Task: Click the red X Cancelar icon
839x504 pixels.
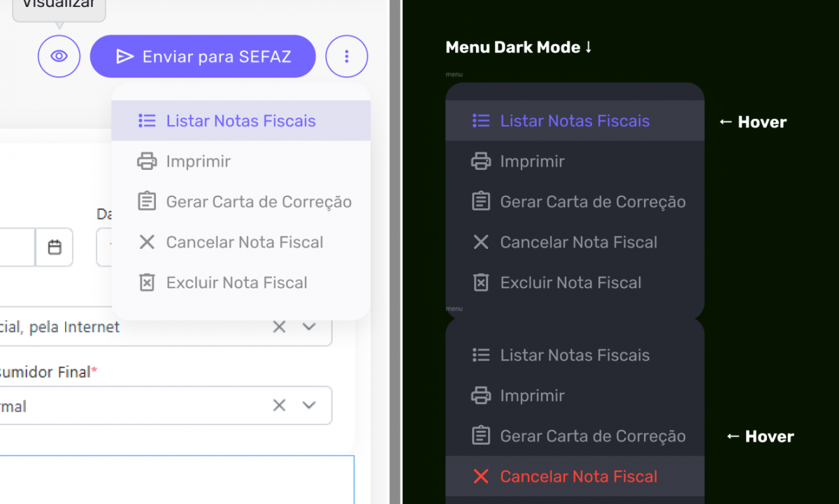Action: (481, 477)
